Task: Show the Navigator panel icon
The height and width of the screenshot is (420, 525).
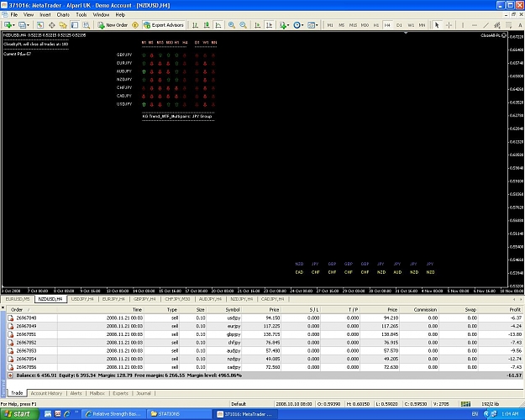Action: click(63, 25)
